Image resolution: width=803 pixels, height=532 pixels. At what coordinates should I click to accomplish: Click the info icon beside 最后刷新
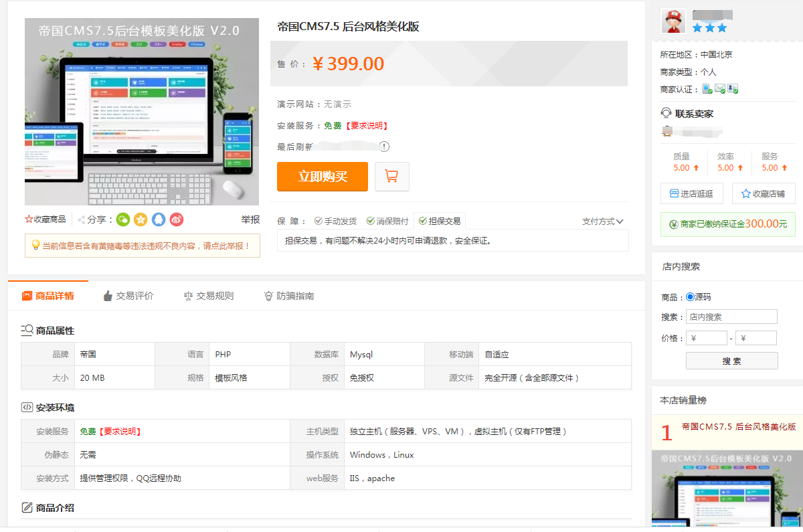coord(384,147)
